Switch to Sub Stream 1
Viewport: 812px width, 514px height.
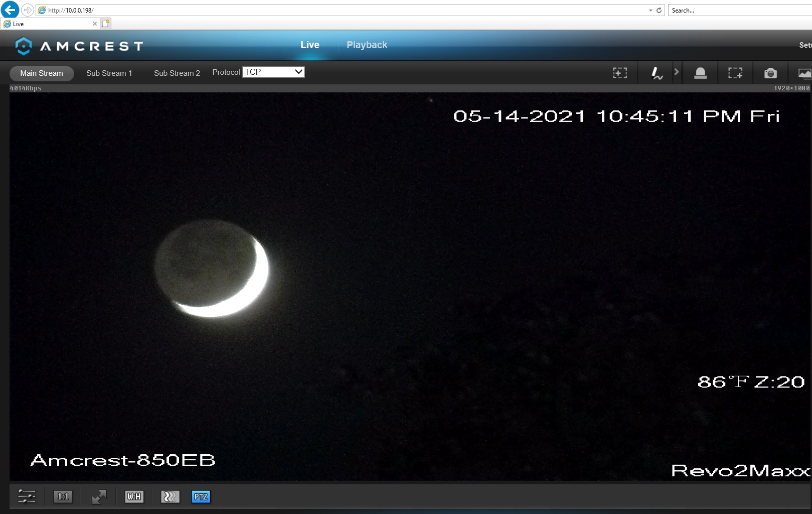point(109,73)
